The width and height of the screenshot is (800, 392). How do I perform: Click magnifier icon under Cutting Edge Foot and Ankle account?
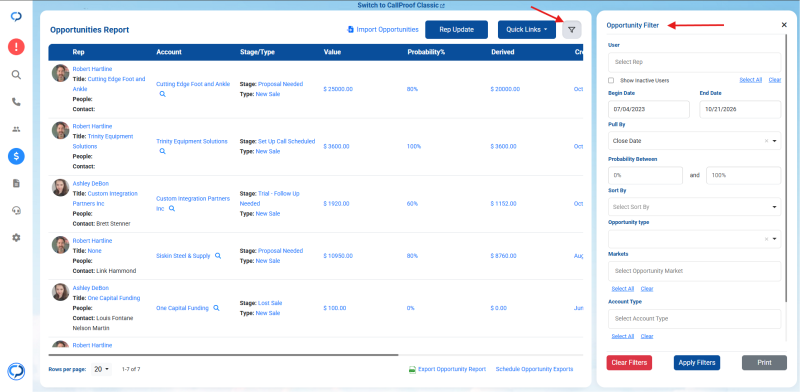[162, 94]
